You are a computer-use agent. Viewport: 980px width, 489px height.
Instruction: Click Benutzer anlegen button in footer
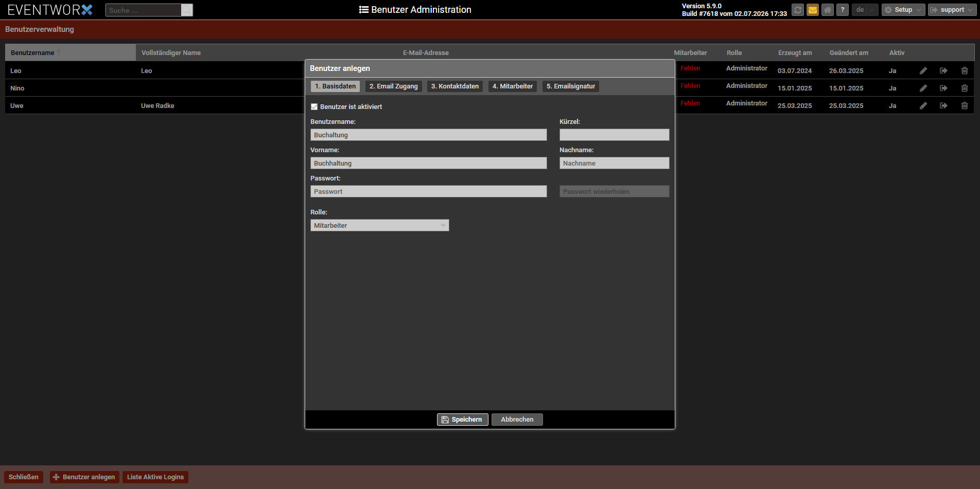point(84,477)
